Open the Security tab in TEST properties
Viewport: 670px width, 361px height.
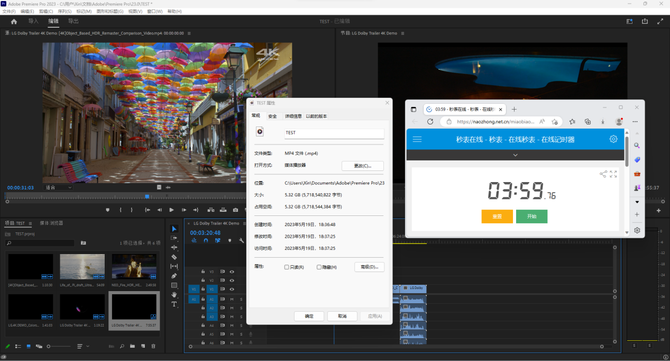(273, 116)
